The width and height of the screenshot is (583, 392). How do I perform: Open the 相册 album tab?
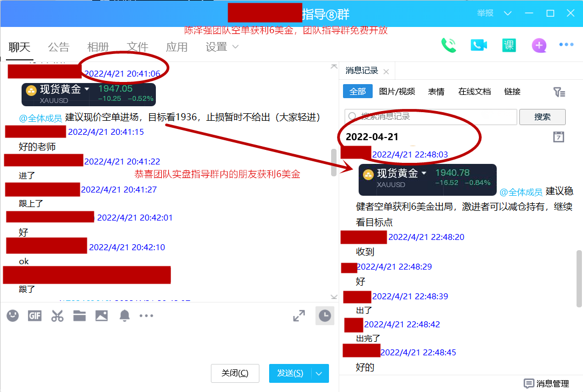[x=98, y=47]
